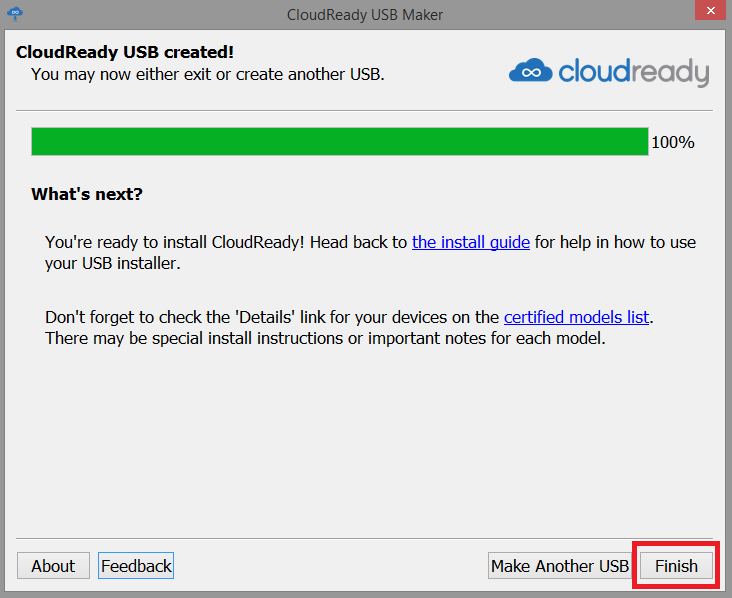732x598 pixels.
Task: Click the cloudready wordmark text
Action: pyautogui.click(x=633, y=71)
